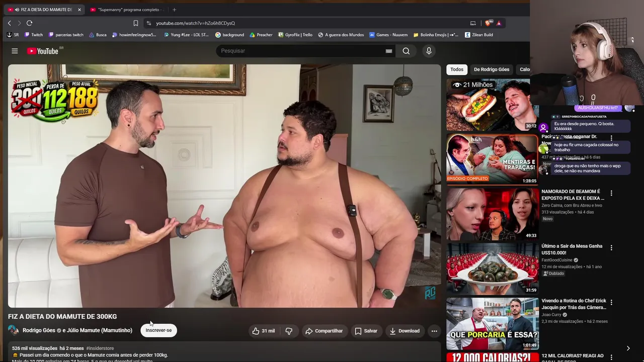This screenshot has width=644, height=362.
Task: Open the 'Zilean Build' bookmark
Action: pyautogui.click(x=479, y=35)
